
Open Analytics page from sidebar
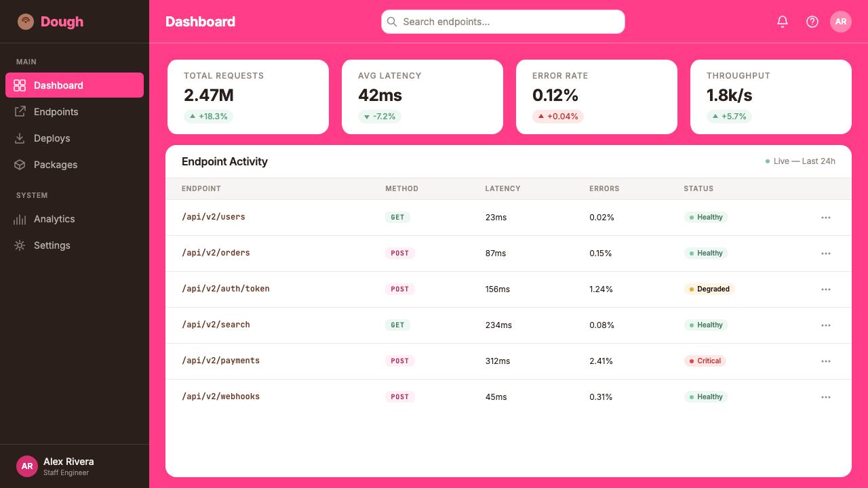pyautogui.click(x=75, y=219)
